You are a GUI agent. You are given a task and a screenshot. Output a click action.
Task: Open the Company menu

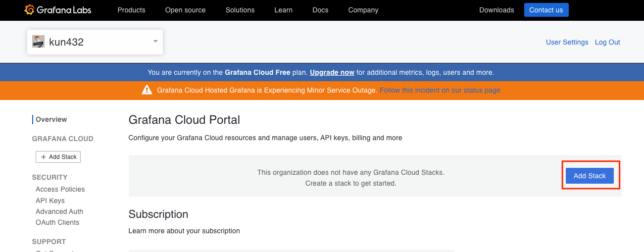(363, 10)
